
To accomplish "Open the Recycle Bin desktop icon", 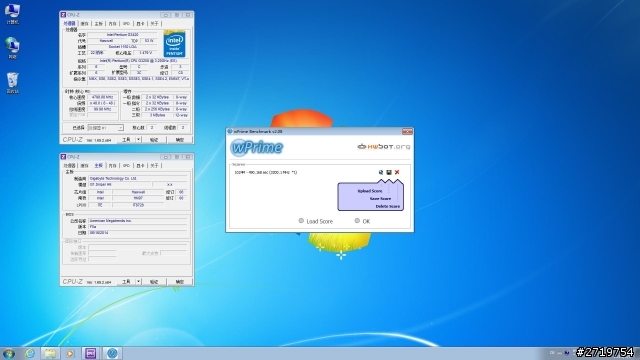I will coord(13,83).
